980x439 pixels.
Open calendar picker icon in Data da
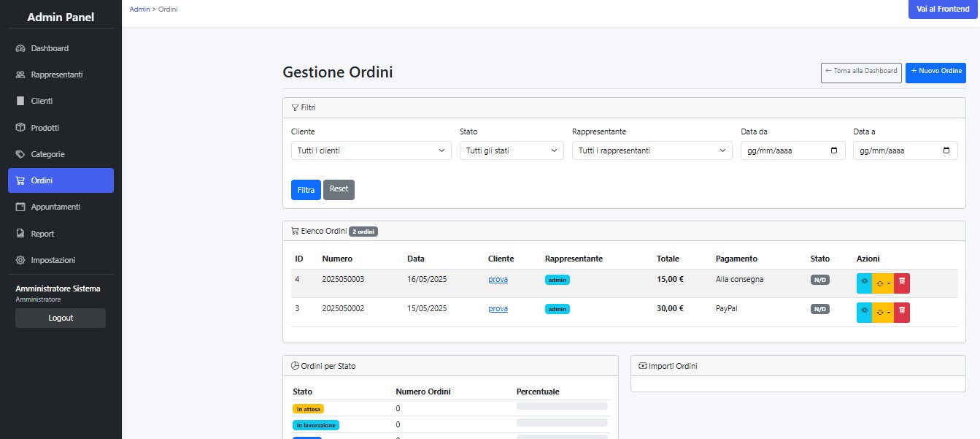click(x=834, y=150)
